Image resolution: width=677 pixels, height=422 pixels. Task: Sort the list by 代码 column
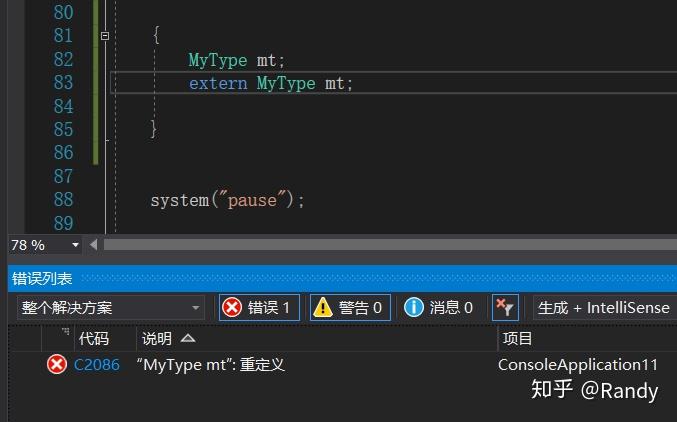click(93, 339)
